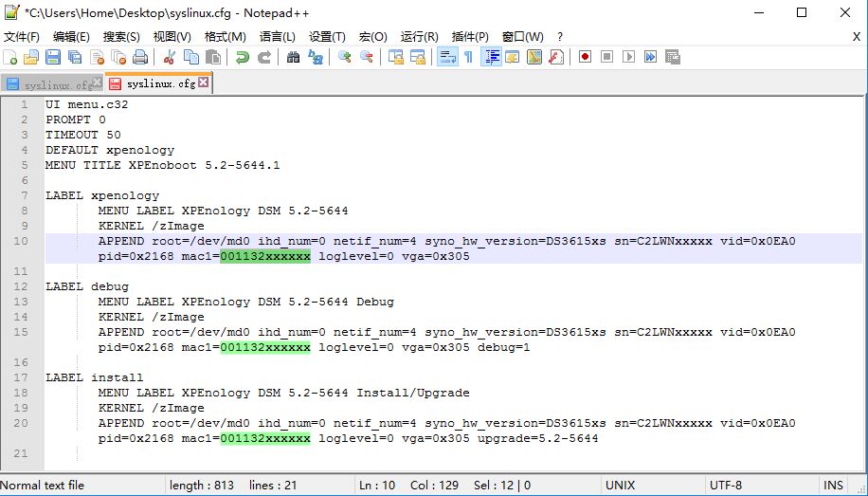This screenshot has width=868, height=496.
Task: Save the current recorded macro icon
Action: click(672, 57)
